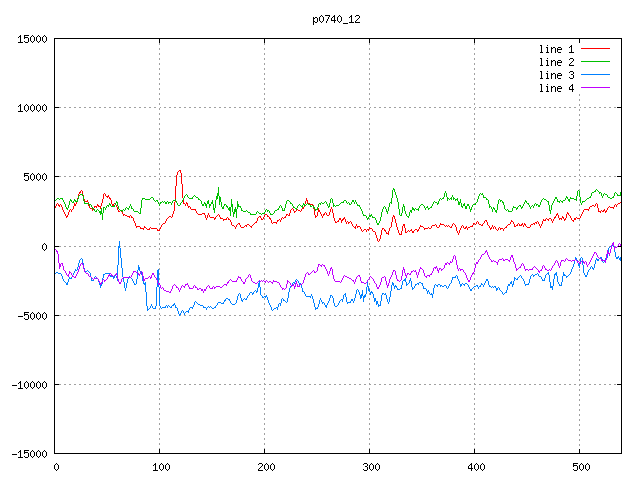The width and height of the screenshot is (640, 480).
Task: Click the 500 x-axis tick label
Action: click(580, 466)
